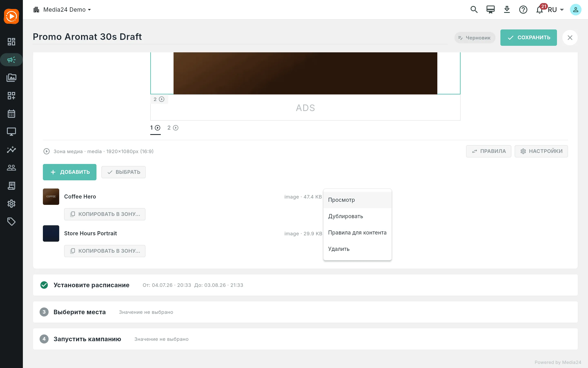Switch to zone tab 2

(173, 128)
